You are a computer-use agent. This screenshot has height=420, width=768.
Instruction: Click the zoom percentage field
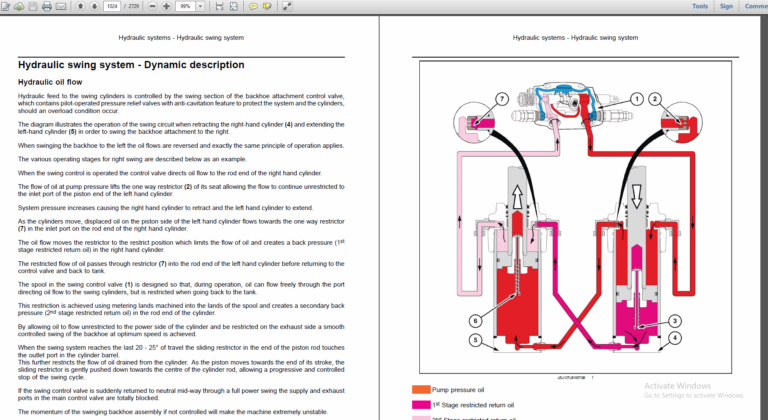coord(183,6)
